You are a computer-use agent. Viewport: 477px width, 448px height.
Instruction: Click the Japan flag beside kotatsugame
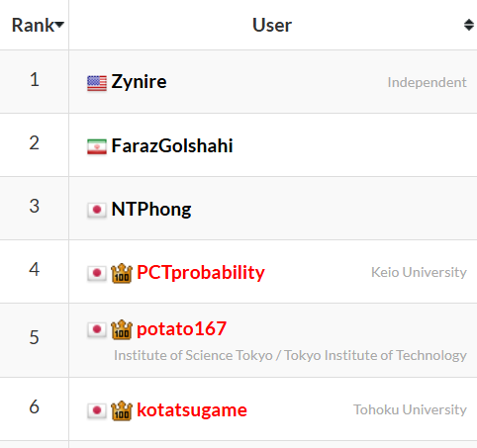[x=97, y=410]
